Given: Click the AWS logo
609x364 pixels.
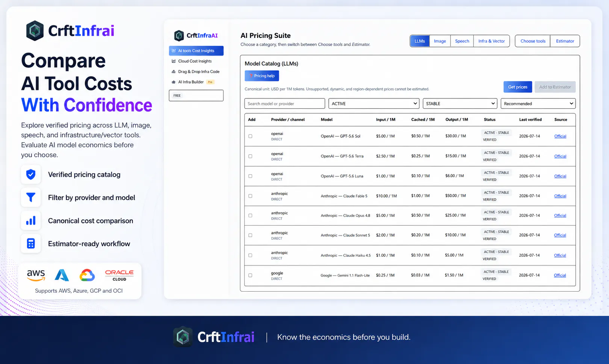Looking at the screenshot, I should pos(36,275).
